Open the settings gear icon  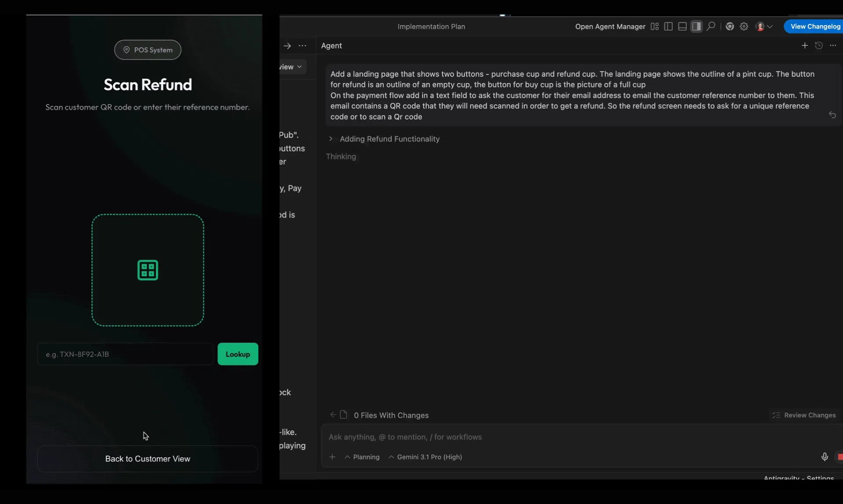click(744, 26)
